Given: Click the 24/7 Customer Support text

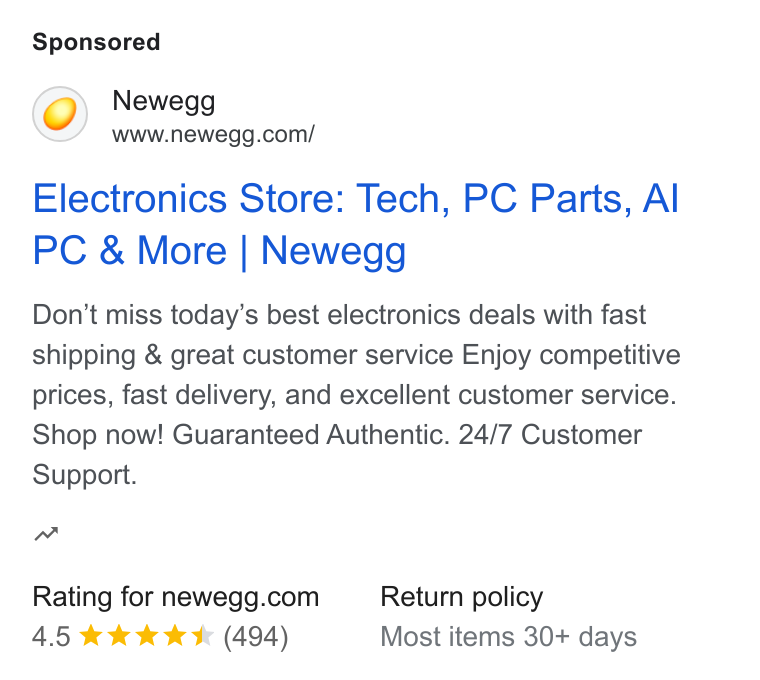Looking at the screenshot, I should [337, 454].
